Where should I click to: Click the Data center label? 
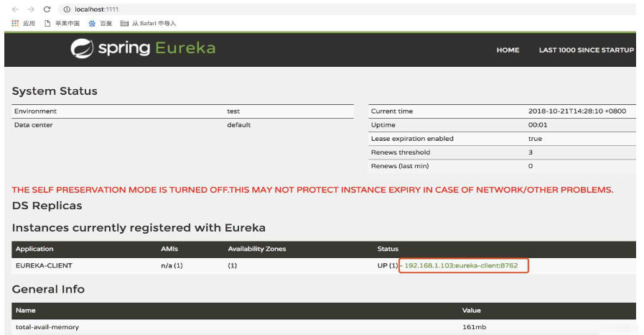(33, 125)
